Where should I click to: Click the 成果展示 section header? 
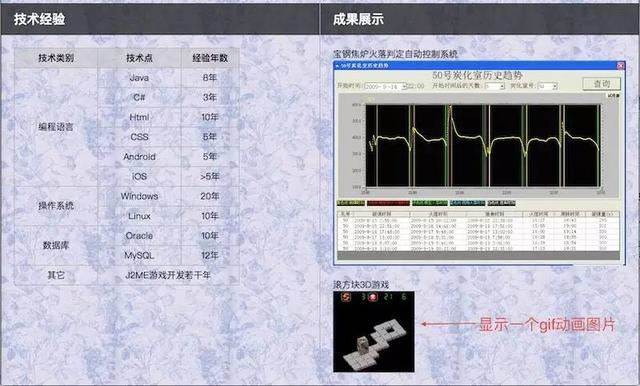click(358, 19)
